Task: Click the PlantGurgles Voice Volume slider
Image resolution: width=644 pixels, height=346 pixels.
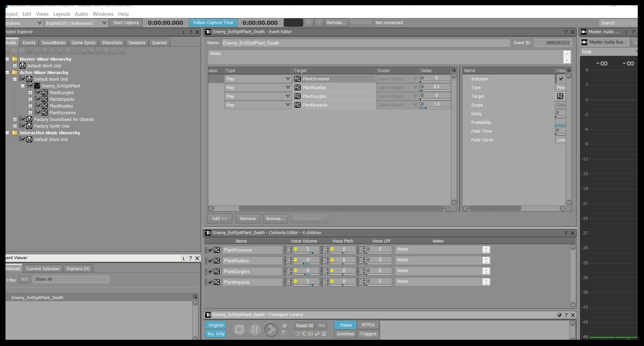Action: pos(307,271)
